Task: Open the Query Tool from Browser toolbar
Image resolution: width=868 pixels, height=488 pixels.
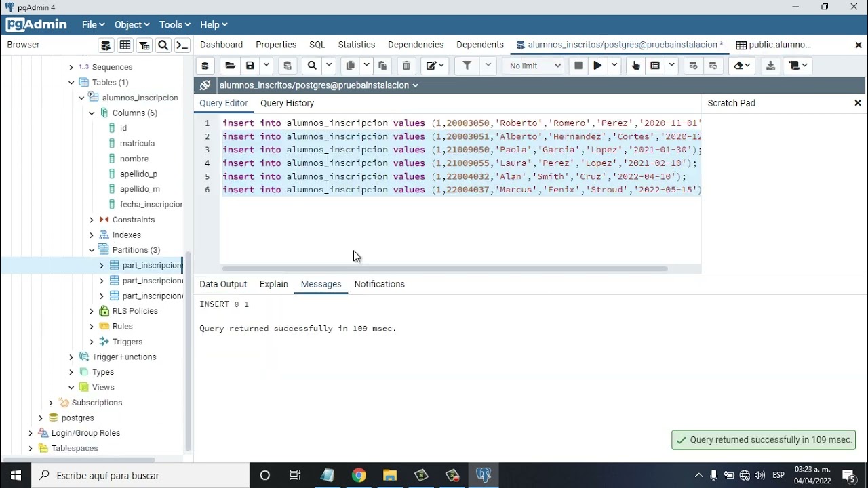Action: click(x=106, y=45)
